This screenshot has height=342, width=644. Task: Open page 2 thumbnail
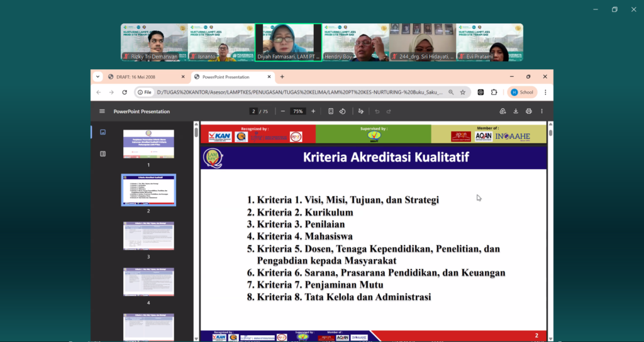coord(148,190)
